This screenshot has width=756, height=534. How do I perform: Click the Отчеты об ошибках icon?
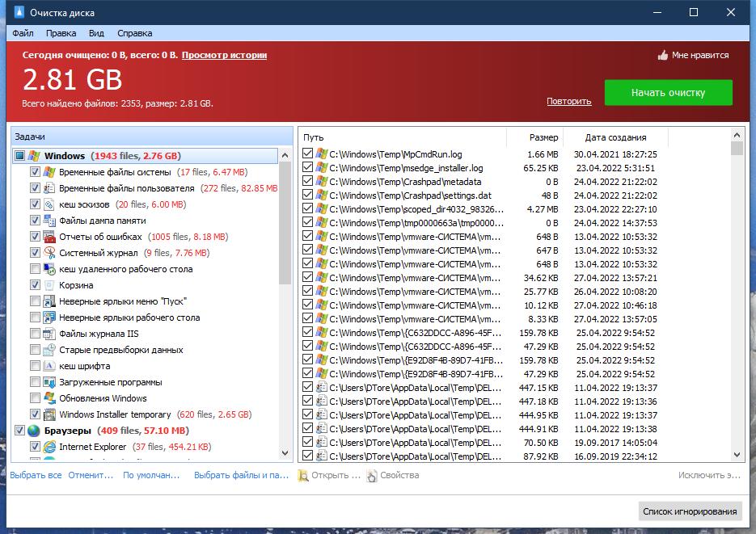[x=49, y=237]
